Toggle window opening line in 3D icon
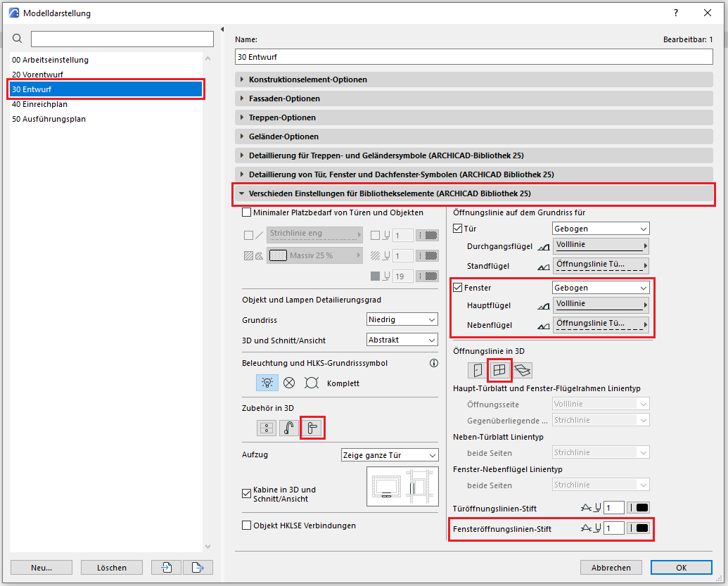 pyautogui.click(x=499, y=370)
